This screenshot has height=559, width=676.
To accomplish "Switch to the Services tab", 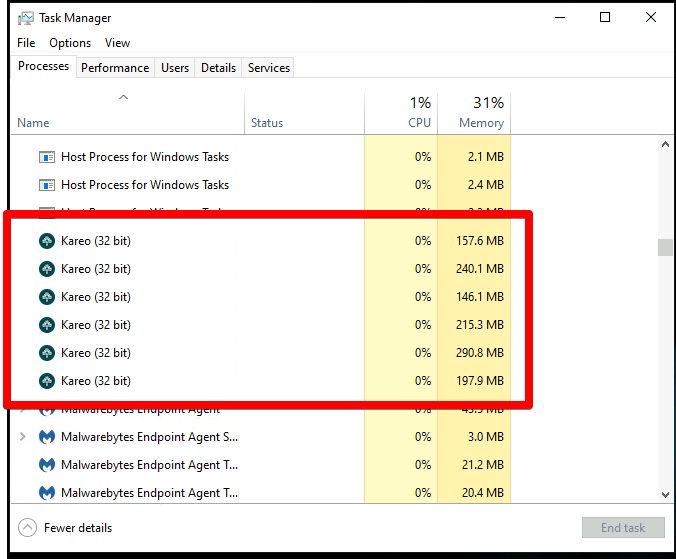I will (x=269, y=68).
